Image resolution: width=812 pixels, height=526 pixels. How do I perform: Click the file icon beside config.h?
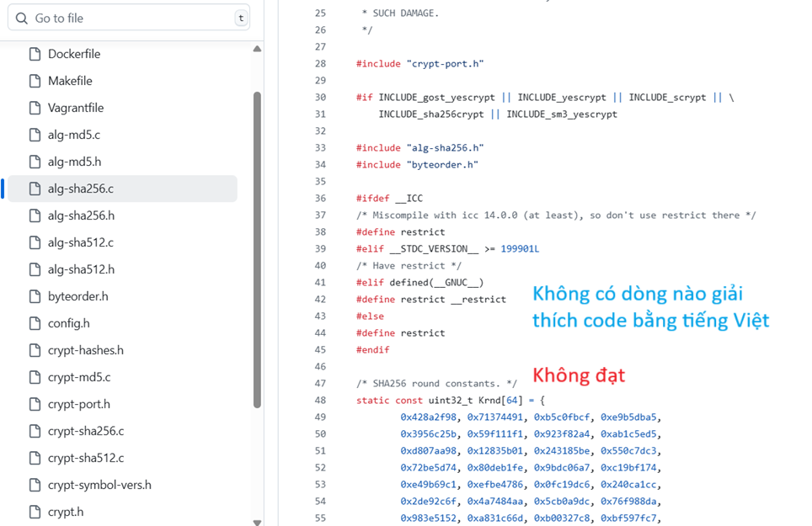click(35, 322)
